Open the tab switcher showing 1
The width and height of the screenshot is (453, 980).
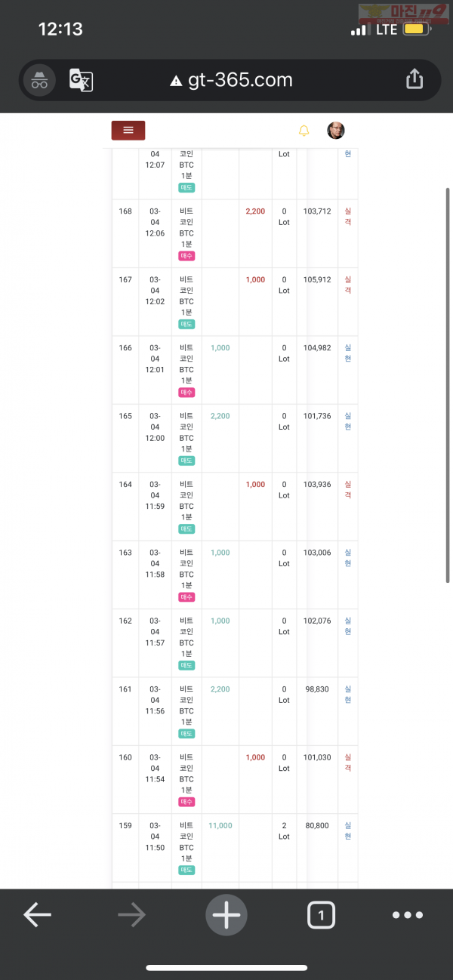pos(321,915)
